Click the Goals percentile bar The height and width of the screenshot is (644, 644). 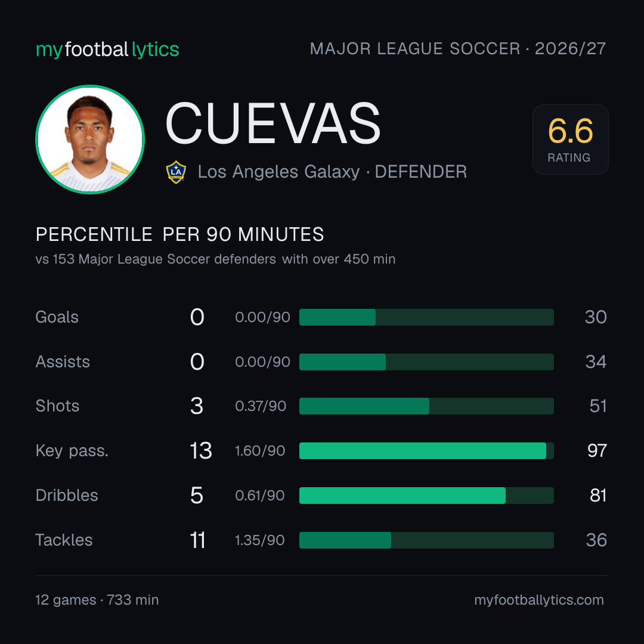point(426,317)
